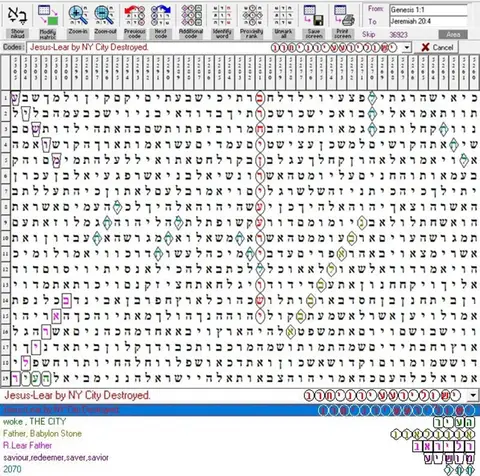Screen dimensions: 480x476
Task: Jump to the Next code
Action: pos(161,21)
